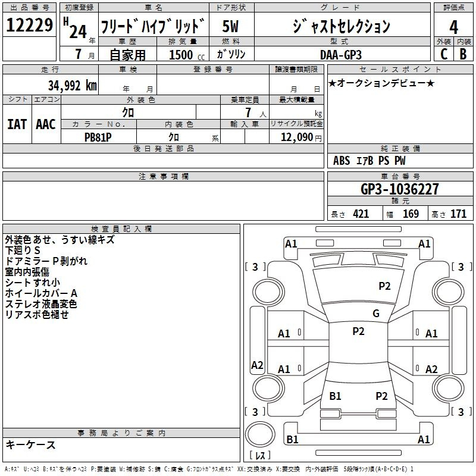Select the 後日発送部品 header
This screenshot has width=476, height=476.
[x=163, y=149]
